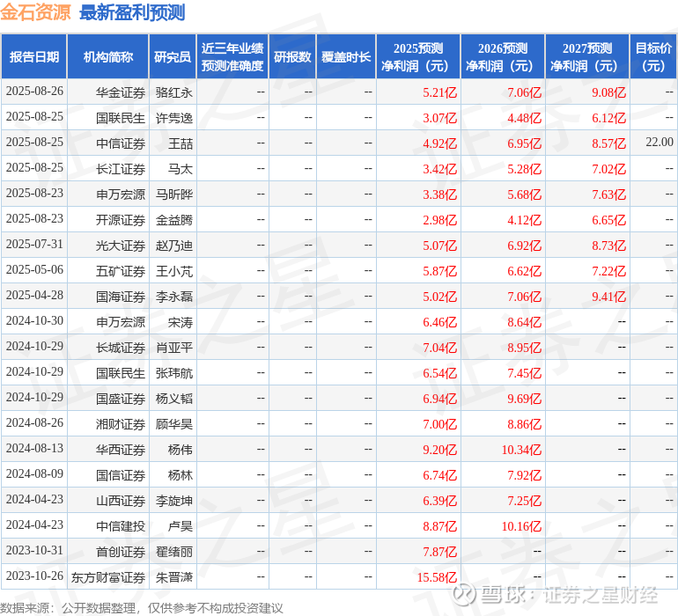Select the 2026预测净利润 column header

(503, 56)
